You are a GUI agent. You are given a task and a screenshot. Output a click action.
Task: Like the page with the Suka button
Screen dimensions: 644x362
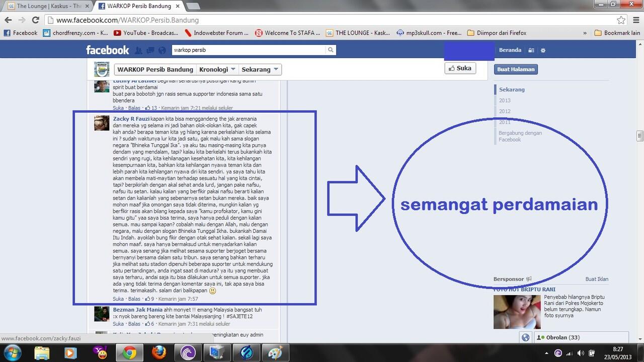pyautogui.click(x=460, y=68)
